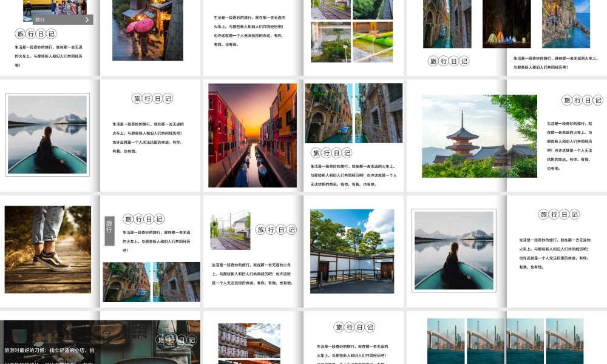Click the small railway track photo beside 旅行日记
The width and height of the screenshot is (607, 364).
pos(230,231)
